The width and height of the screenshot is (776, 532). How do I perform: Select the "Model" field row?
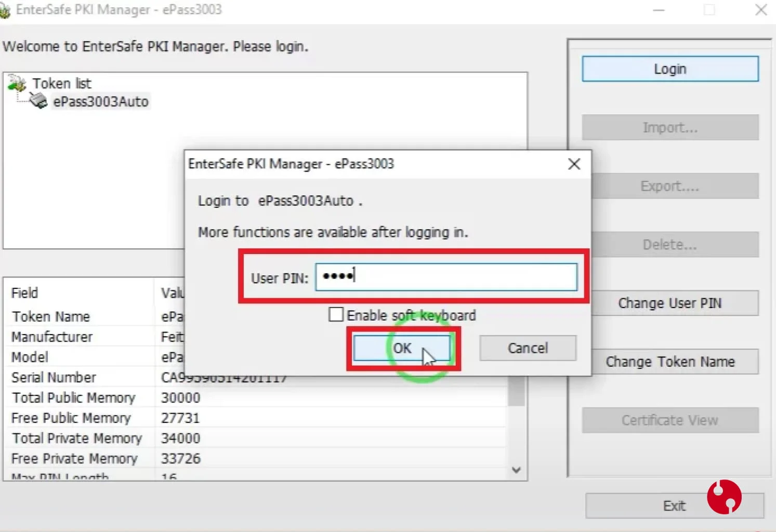pyautogui.click(x=30, y=357)
